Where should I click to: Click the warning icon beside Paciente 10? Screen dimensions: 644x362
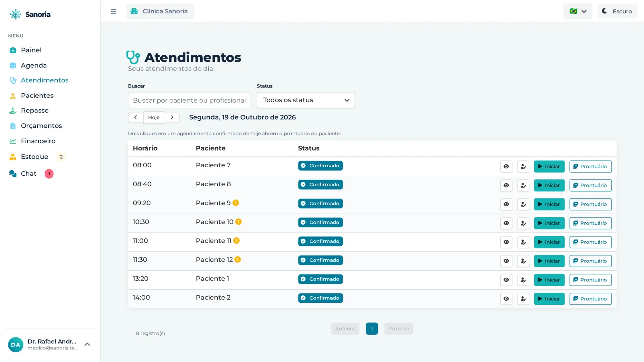coord(238,222)
